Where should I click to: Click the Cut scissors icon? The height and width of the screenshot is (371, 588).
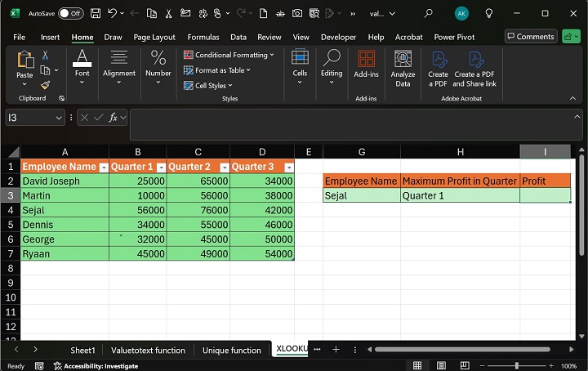coord(46,55)
